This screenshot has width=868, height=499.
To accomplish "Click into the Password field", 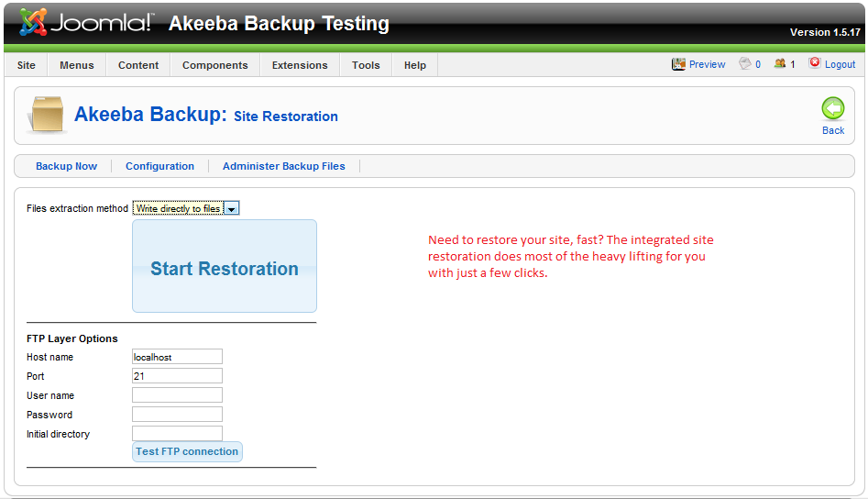I will click(x=177, y=415).
